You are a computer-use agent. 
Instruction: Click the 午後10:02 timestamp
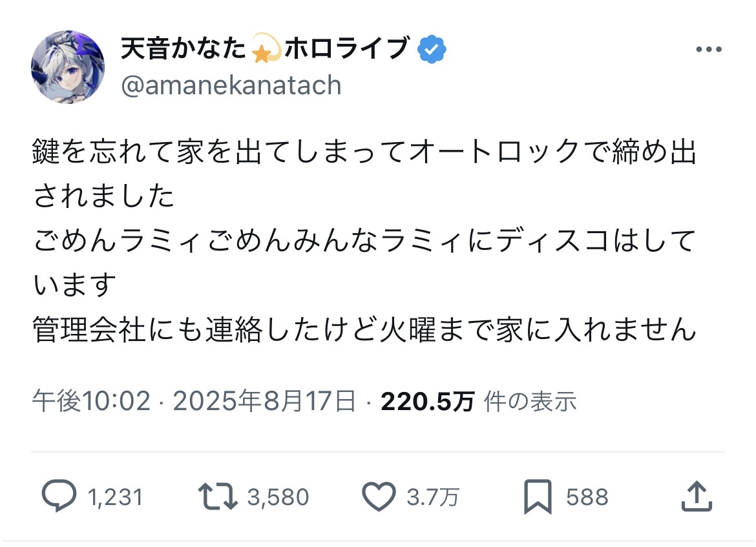(x=91, y=402)
